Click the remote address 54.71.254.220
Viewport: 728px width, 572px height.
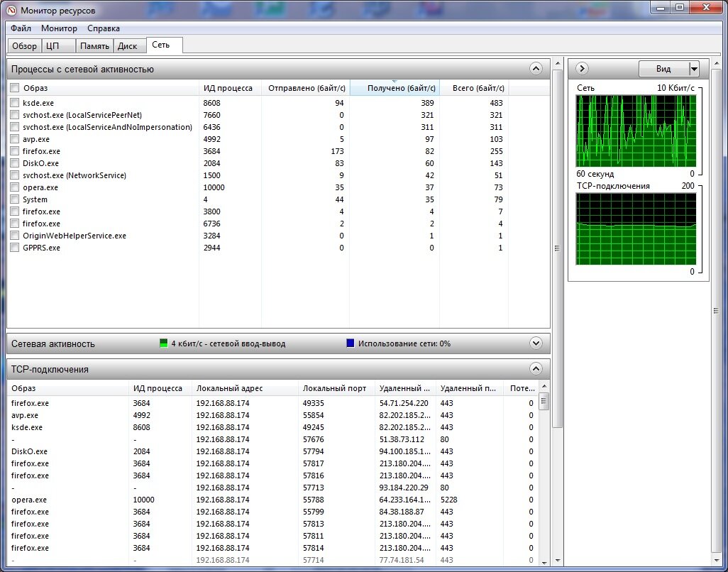point(404,403)
